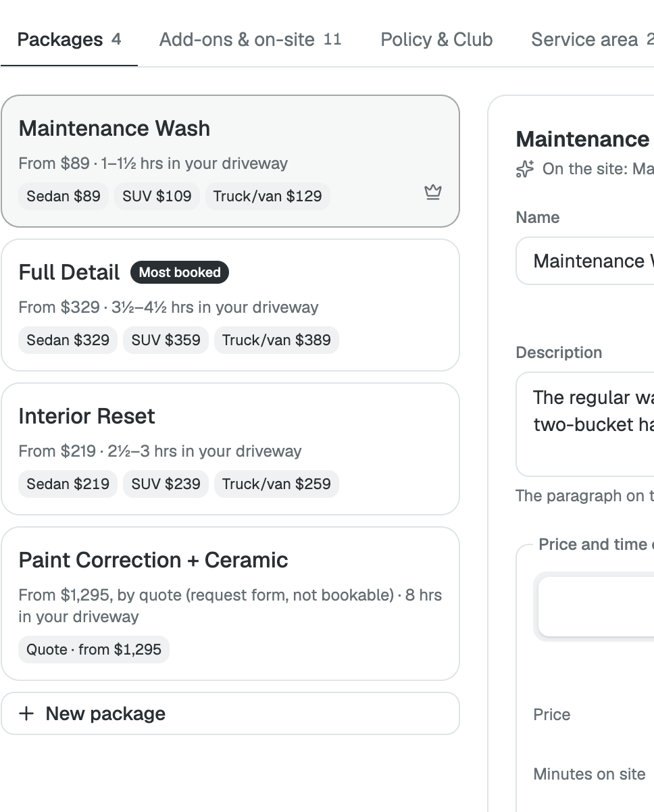This screenshot has height=812, width=654.
Task: Click the 'Truck/van $259' chip
Action: click(x=276, y=484)
